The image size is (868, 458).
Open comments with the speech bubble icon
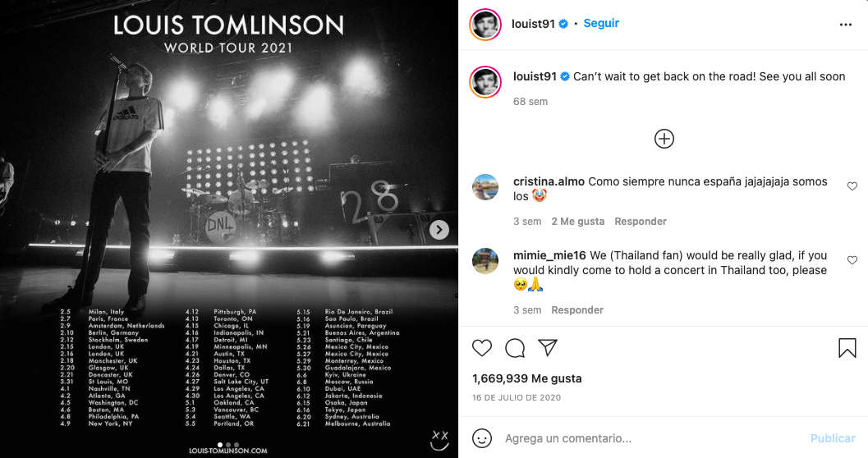pos(515,348)
